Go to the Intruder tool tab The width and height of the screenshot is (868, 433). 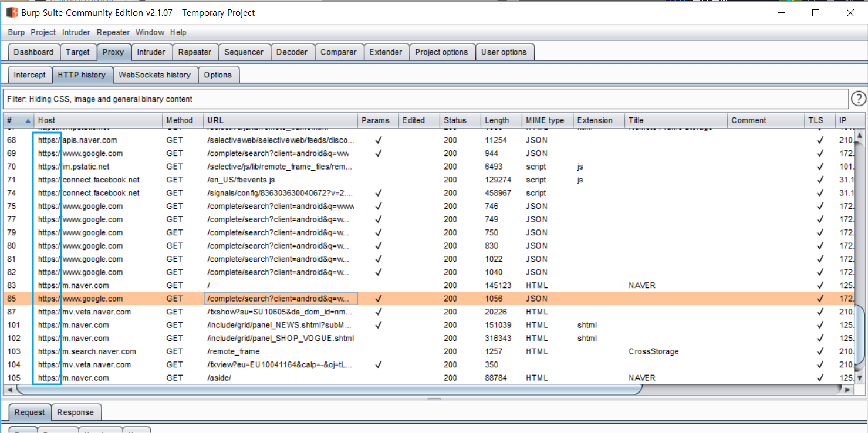tap(151, 52)
